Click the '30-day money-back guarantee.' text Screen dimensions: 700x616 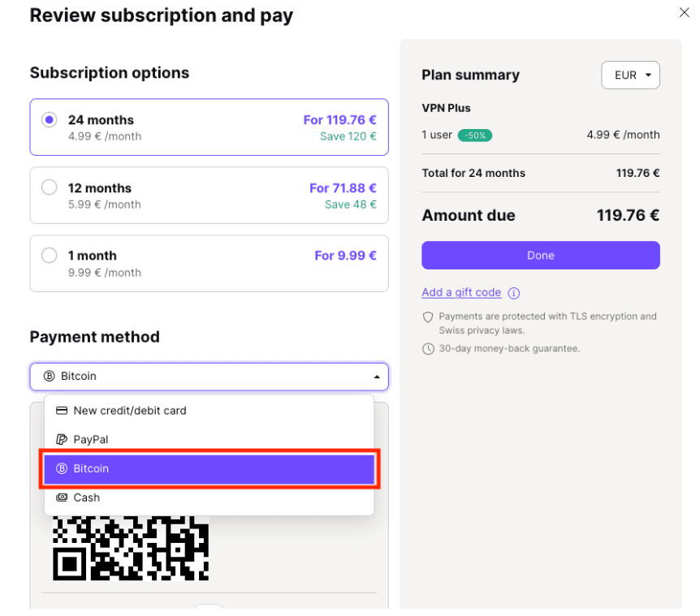[509, 348]
